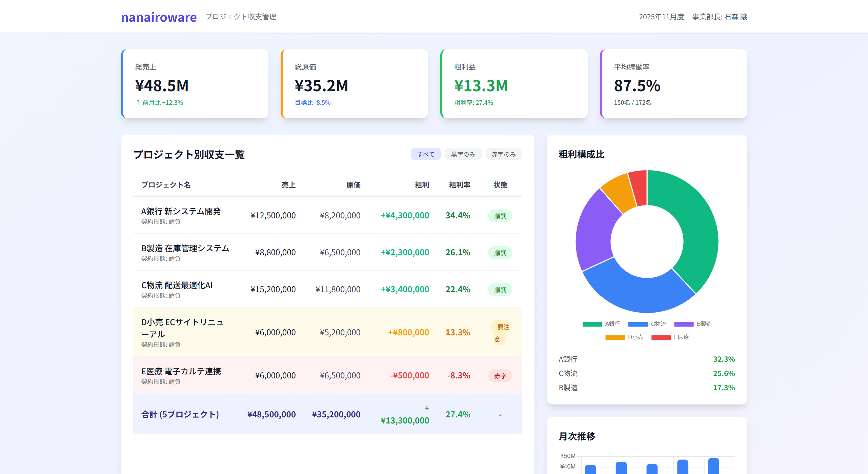Viewport: 868px width, 474px height.
Task: Click the nanairoware logo
Action: click(159, 17)
